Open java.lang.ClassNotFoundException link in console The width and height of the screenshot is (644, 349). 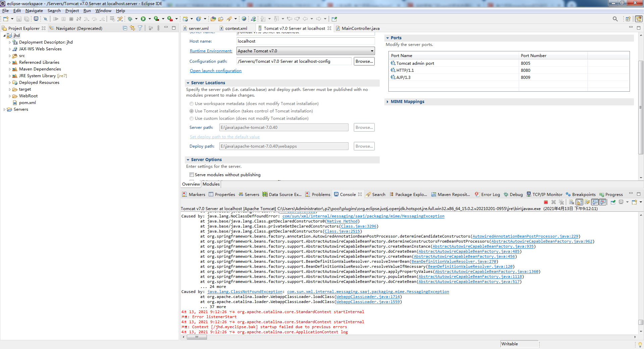(x=245, y=292)
